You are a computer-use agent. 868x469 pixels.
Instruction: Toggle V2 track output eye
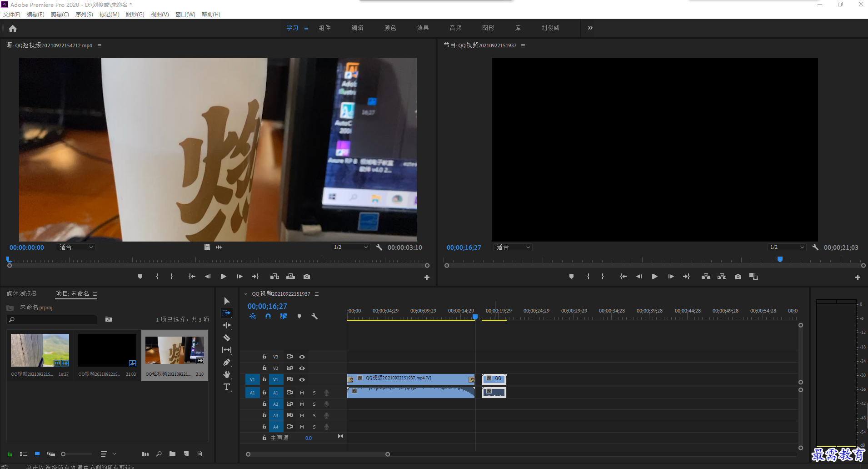[x=302, y=368]
